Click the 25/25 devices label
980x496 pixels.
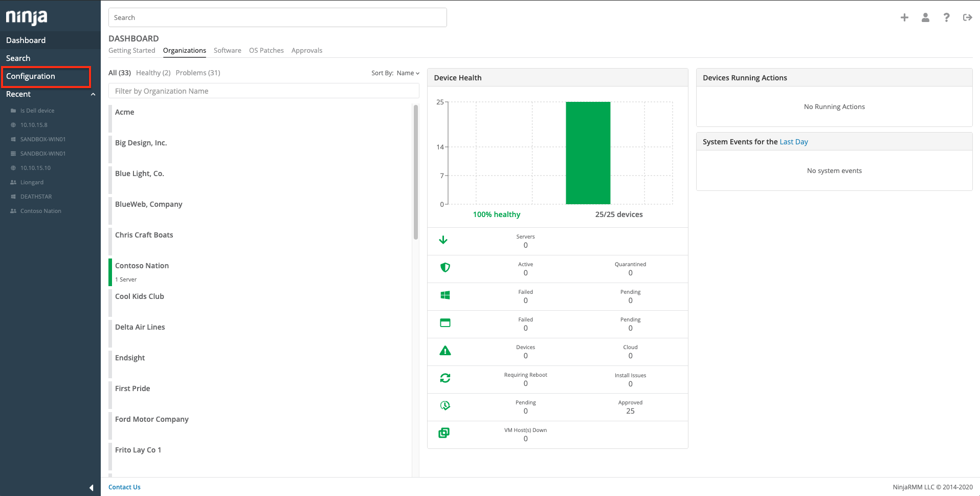click(619, 214)
